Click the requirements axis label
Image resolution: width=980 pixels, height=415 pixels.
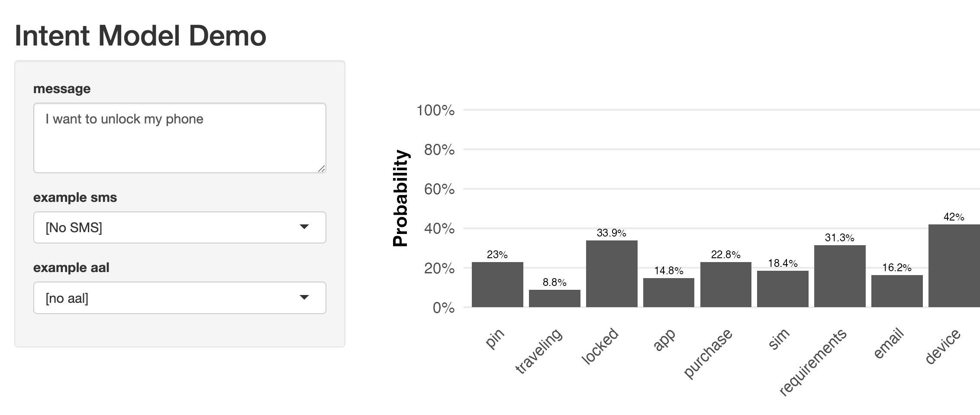812,362
